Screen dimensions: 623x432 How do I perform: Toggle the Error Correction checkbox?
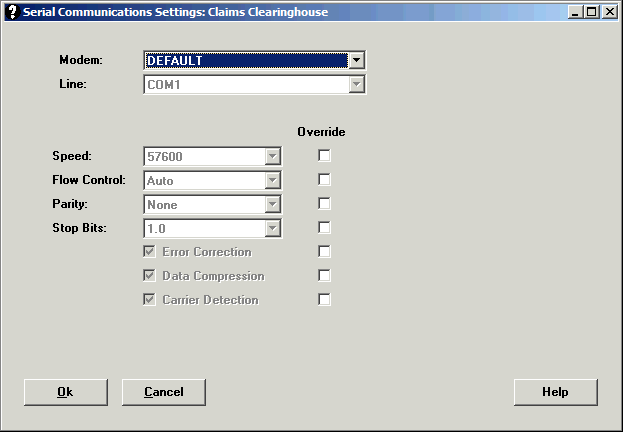(150, 252)
